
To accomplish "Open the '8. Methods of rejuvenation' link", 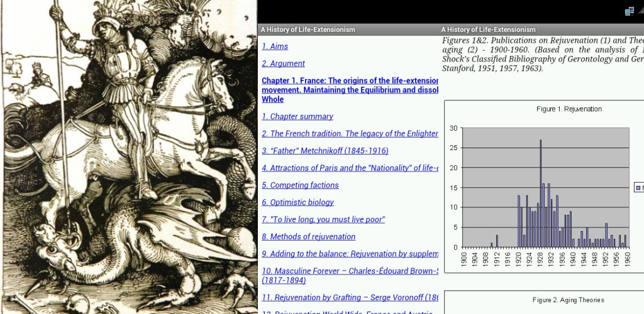I will (308, 237).
